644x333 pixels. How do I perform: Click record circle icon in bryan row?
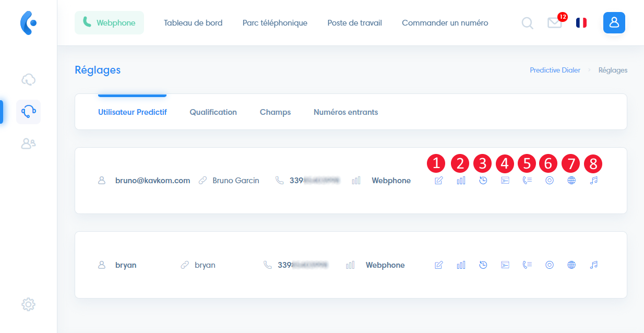(x=549, y=265)
